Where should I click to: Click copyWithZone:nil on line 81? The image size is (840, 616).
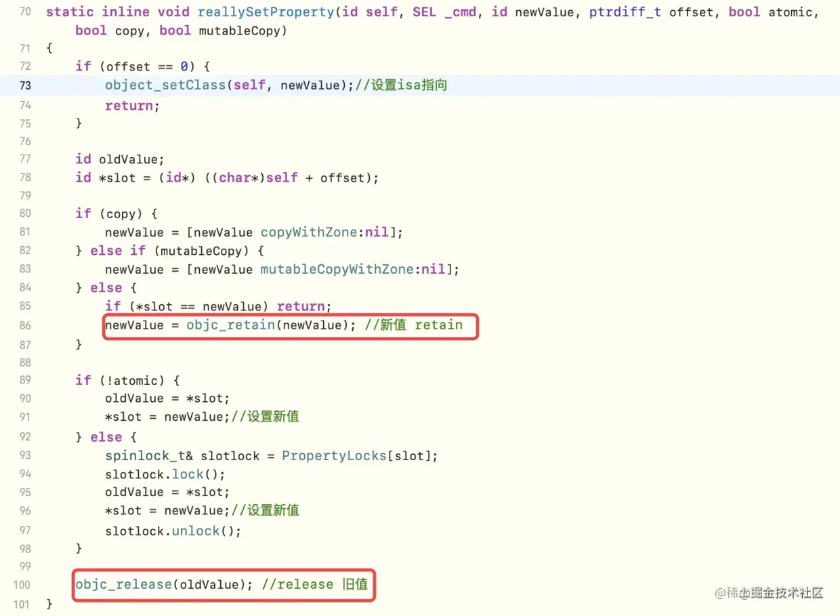tap(326, 232)
